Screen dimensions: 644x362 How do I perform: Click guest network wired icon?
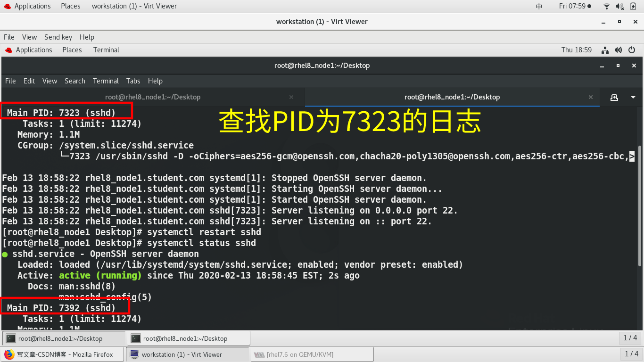tap(605, 50)
